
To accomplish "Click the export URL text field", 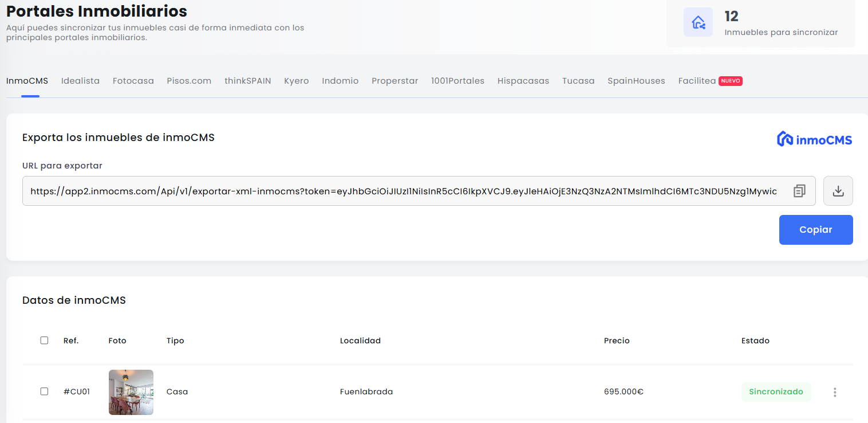I will click(x=401, y=191).
